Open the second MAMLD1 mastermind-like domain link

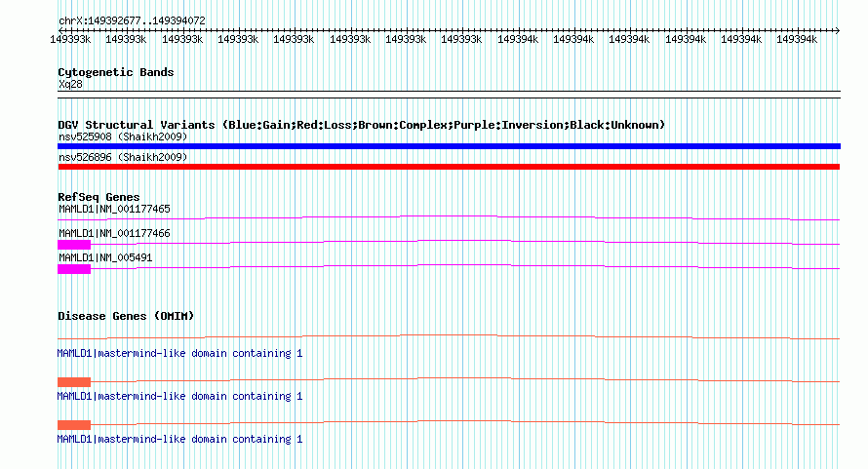pos(179,396)
